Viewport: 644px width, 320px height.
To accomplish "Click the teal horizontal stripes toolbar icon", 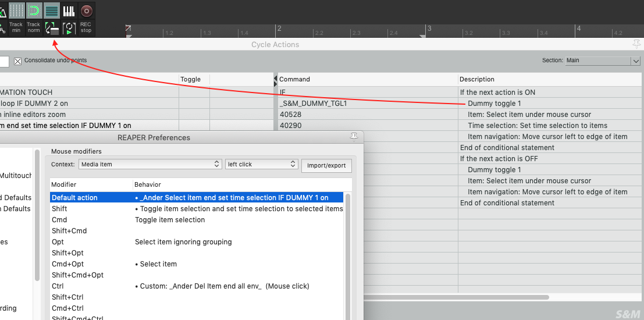I will pos(51,10).
